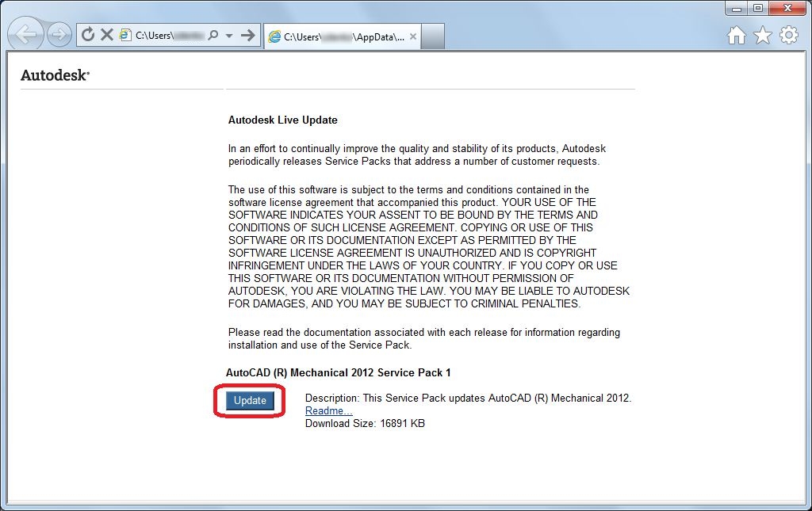812x511 pixels.
Task: Open the search provider dropdown arrow
Action: (x=229, y=35)
